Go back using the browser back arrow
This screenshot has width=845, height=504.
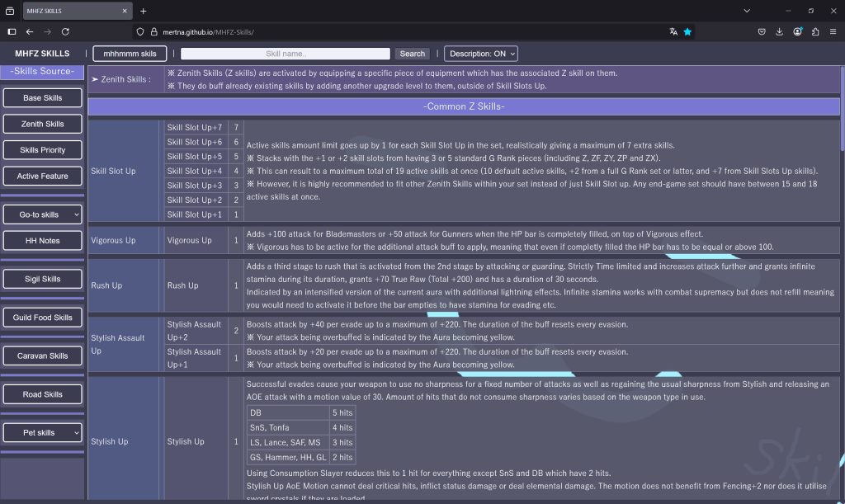[x=30, y=31]
